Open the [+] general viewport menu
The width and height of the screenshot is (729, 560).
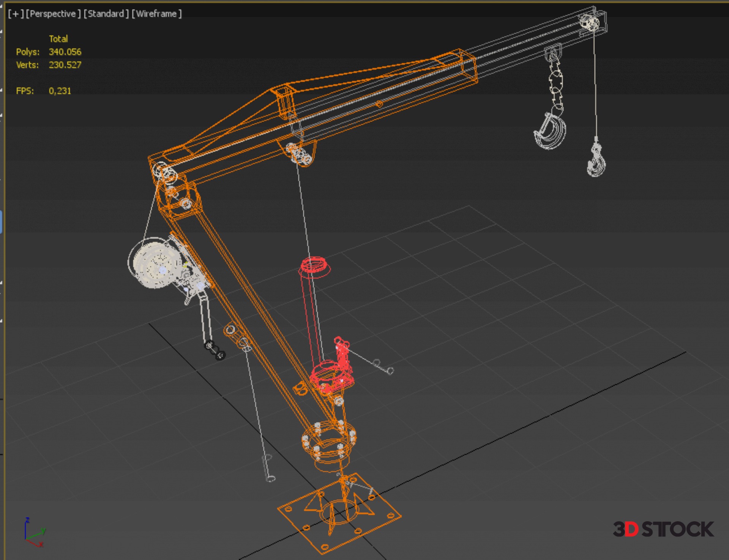coord(16,14)
